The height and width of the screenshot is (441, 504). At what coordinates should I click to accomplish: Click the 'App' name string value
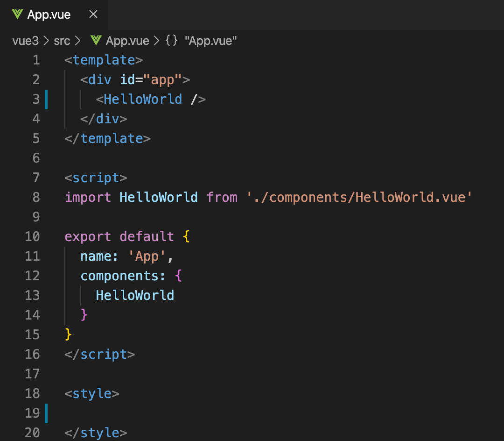tap(147, 256)
